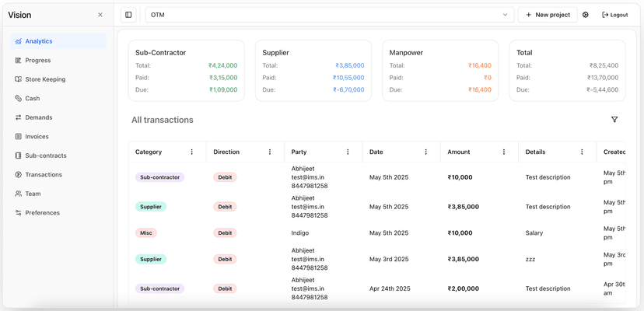The width and height of the screenshot is (644, 311).
Task: Select the Total summary card
Action: pos(567,71)
